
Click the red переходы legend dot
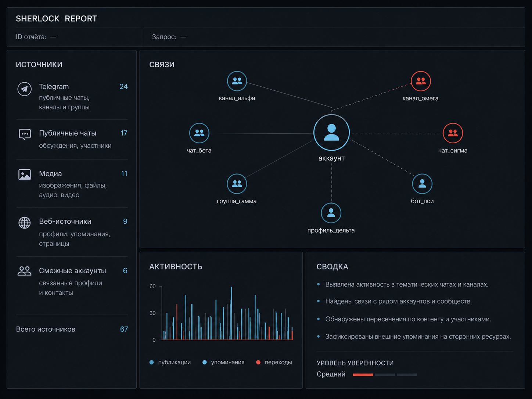[258, 362]
